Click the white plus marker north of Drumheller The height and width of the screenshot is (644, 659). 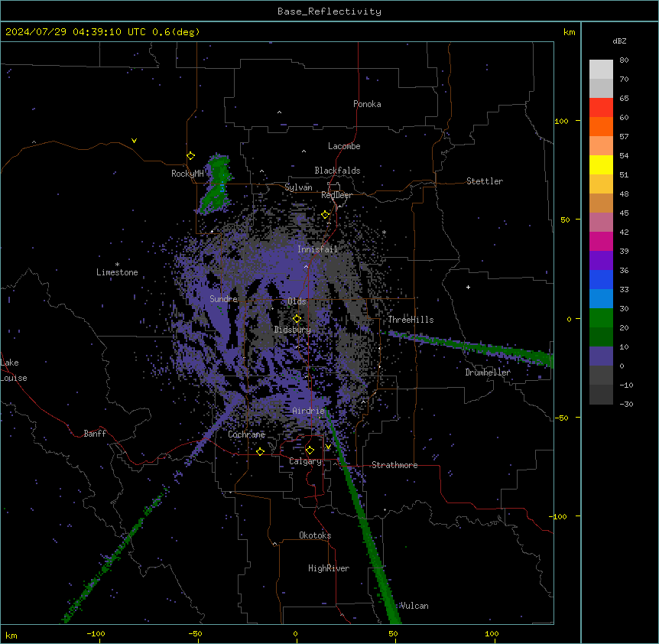(x=468, y=287)
